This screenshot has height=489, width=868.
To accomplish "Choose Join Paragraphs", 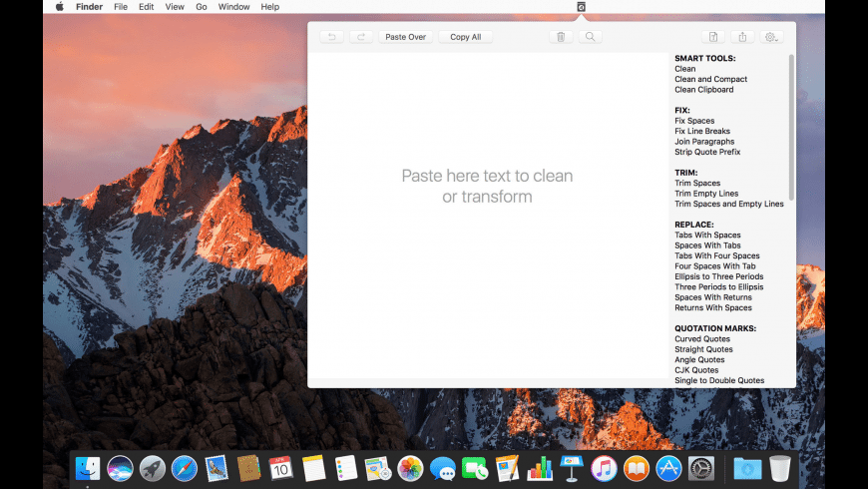I will tap(704, 142).
